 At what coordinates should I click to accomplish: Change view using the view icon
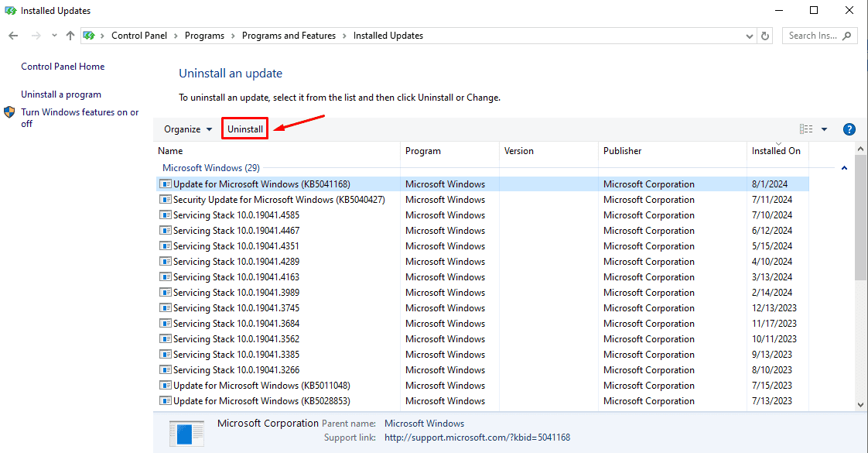coord(806,129)
